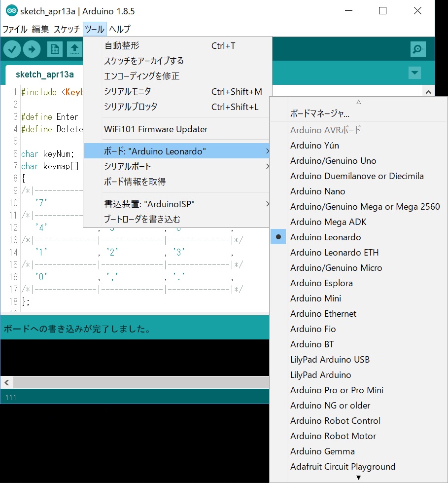Select the Arduino Ethernet board
448x483 pixels.
coord(358,314)
